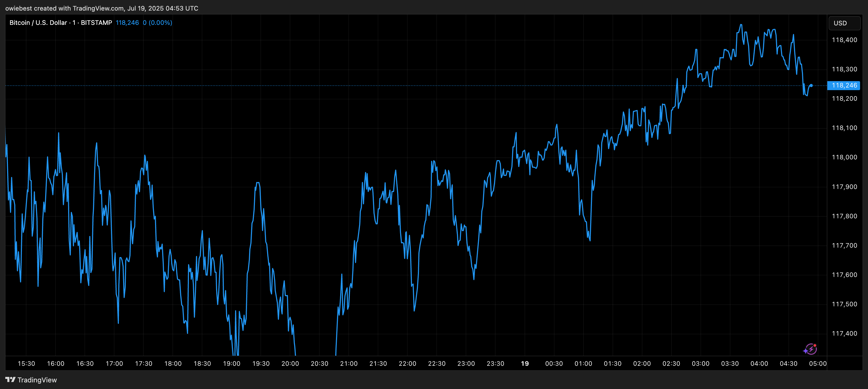Click the 21:30 time axis label

click(x=378, y=364)
